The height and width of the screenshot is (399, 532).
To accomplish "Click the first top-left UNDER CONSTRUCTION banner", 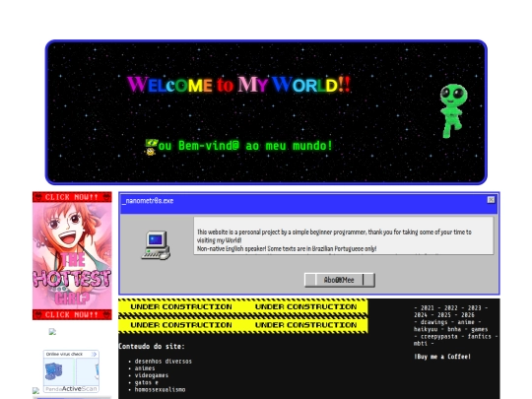I will (x=181, y=306).
